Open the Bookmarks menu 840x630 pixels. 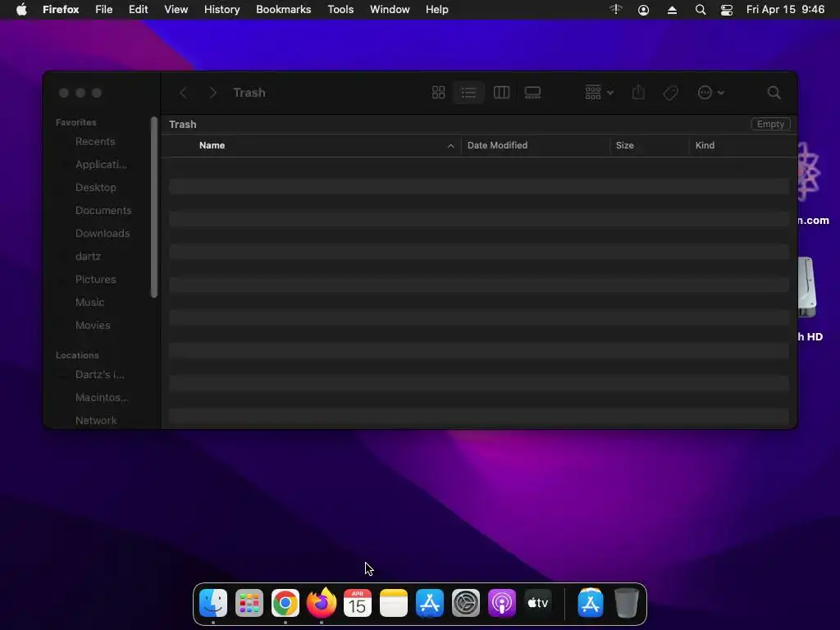point(283,10)
